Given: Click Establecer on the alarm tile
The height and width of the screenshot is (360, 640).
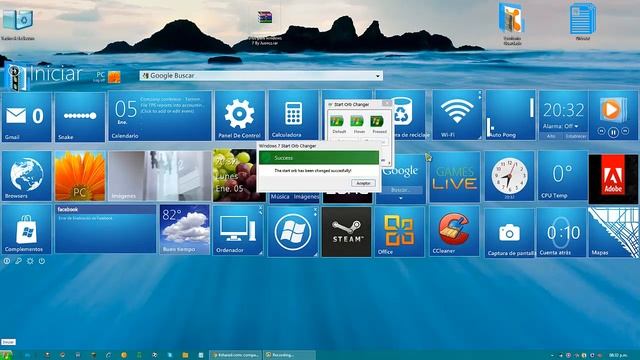Looking at the screenshot, I should (x=576, y=136).
